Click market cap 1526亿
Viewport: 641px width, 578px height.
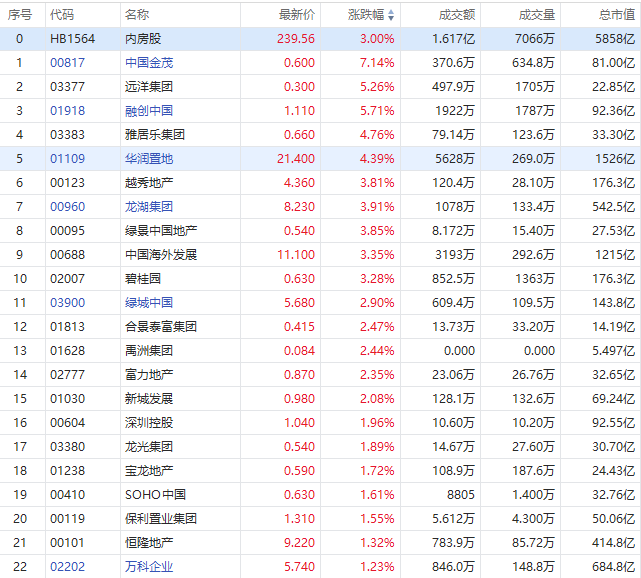[615, 159]
